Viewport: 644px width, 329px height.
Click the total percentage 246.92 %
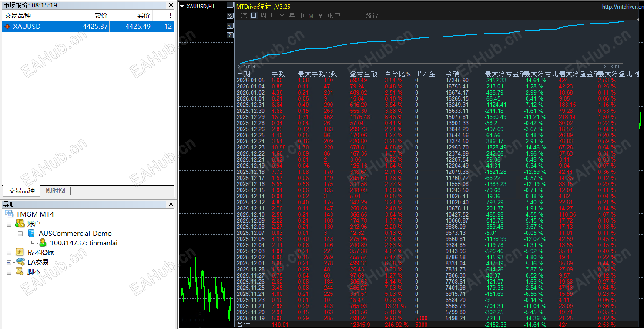(396, 325)
